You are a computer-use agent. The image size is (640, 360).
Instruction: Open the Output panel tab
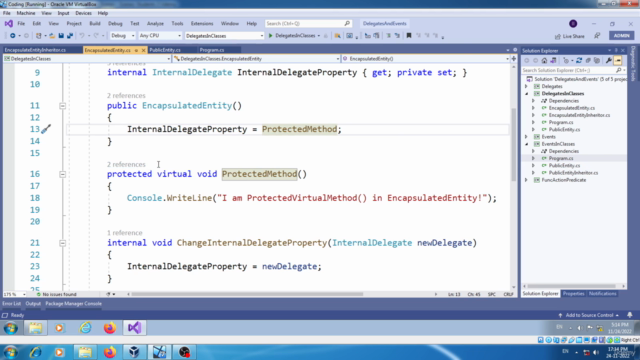(x=33, y=304)
